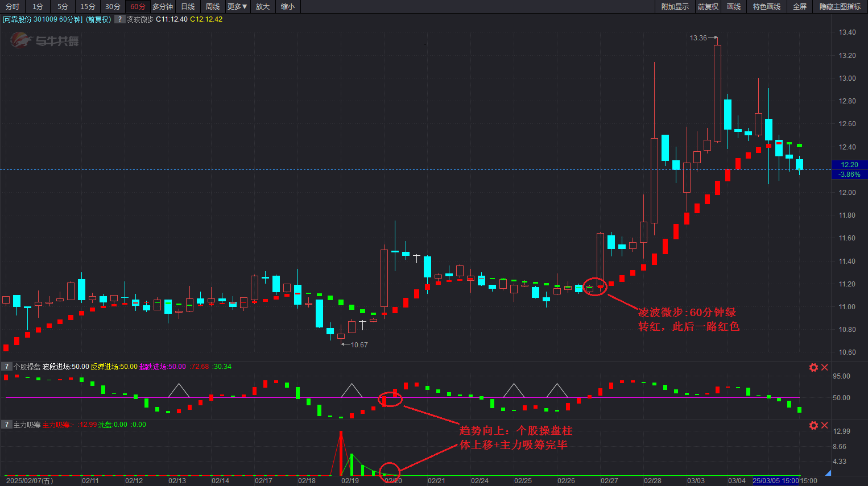This screenshot has width=868, height=486.
Task: Click the (前复权) label in title
Action: click(98, 19)
